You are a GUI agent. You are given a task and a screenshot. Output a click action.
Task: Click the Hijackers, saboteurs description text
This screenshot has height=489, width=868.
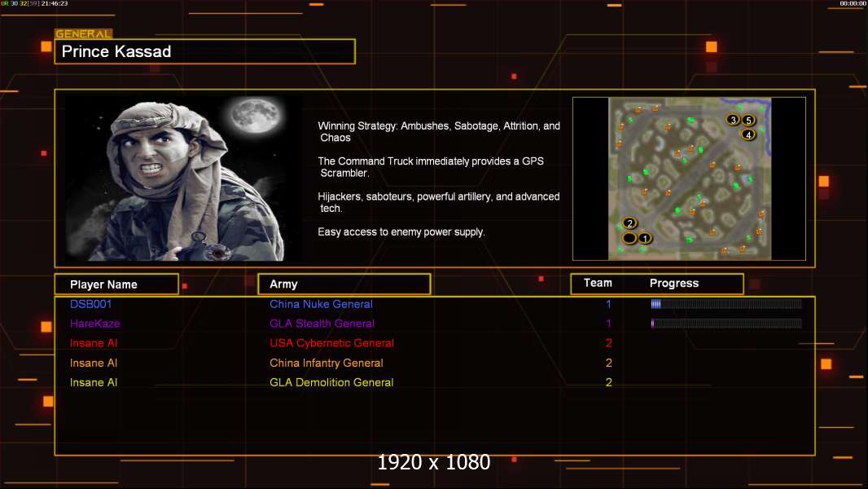pyautogui.click(x=439, y=202)
